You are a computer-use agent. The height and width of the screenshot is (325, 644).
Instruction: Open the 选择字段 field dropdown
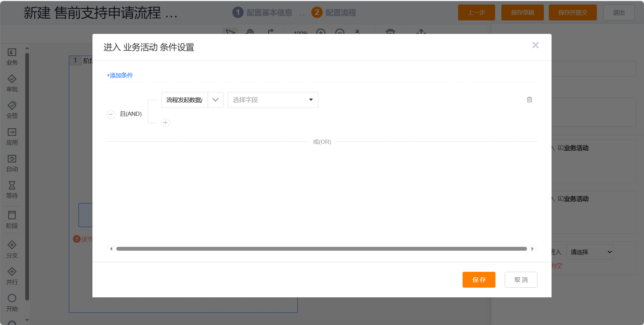[273, 100]
